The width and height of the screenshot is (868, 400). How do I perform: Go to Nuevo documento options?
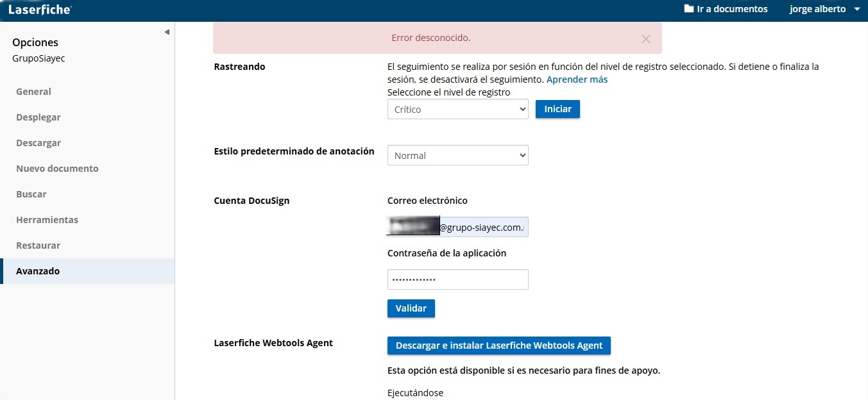pyautogui.click(x=57, y=169)
